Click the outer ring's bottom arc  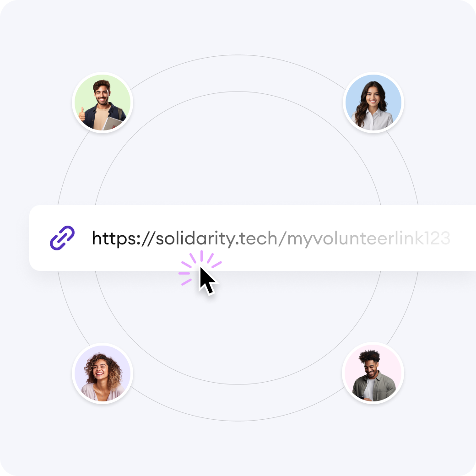[x=238, y=421]
